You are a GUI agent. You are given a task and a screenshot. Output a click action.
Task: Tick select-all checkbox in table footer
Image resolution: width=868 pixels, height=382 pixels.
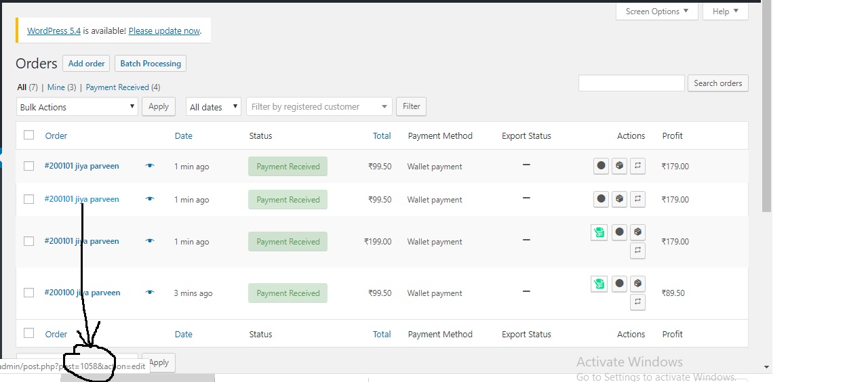pos(28,333)
